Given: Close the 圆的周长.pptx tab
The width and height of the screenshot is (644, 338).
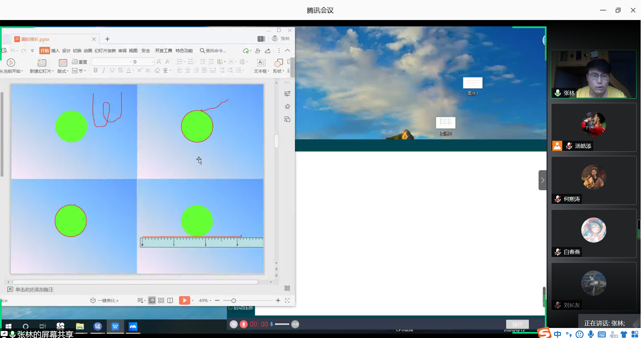Looking at the screenshot, I should pyautogui.click(x=94, y=39).
